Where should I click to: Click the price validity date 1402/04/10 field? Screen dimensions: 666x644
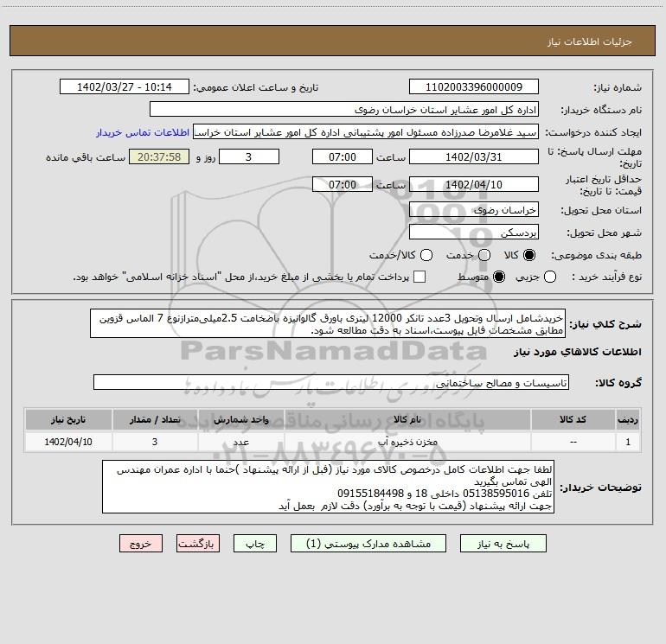[474, 184]
